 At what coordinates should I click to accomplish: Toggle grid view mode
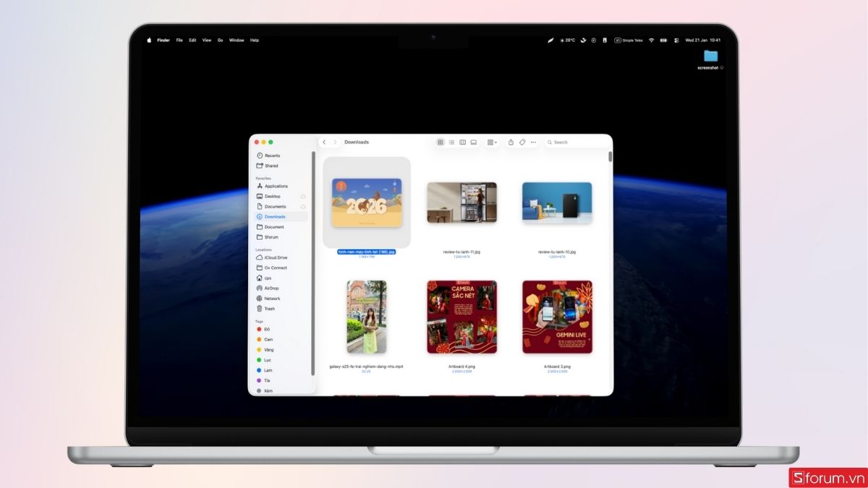click(x=440, y=142)
